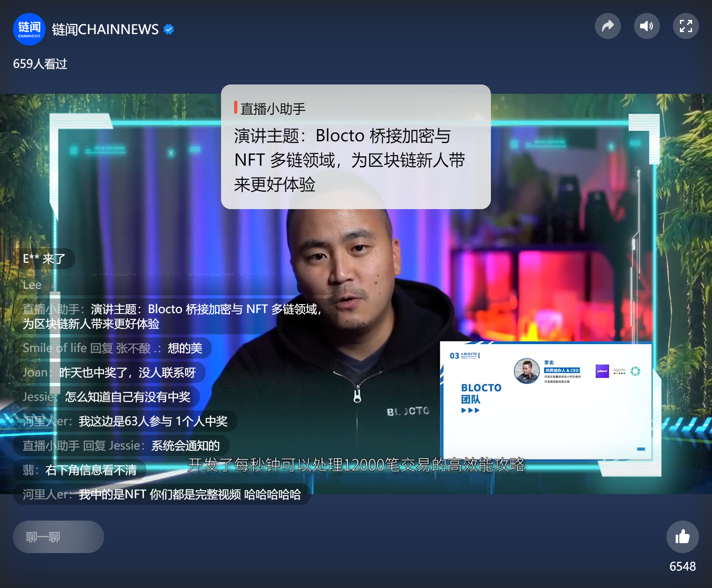
Task: Click 河里人er's message about 63人参与
Action: tap(125, 421)
